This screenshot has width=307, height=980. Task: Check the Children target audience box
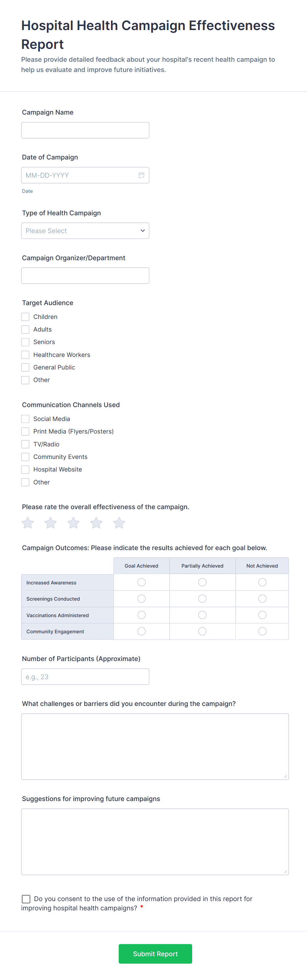click(25, 317)
